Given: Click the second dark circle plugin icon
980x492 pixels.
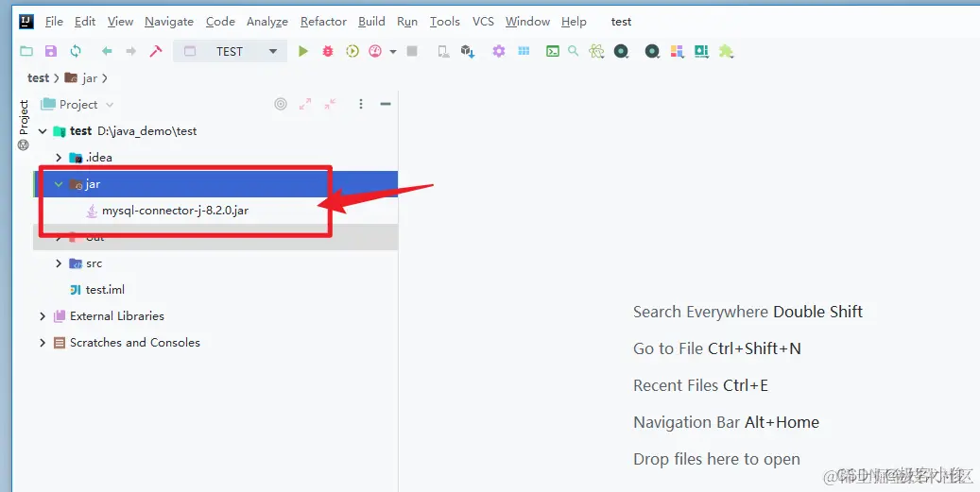Looking at the screenshot, I should coord(652,51).
